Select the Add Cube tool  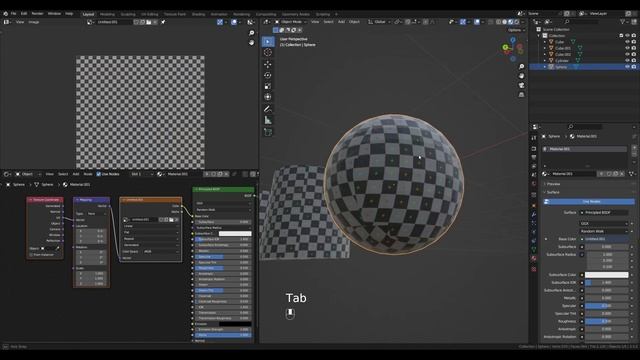(x=268, y=132)
